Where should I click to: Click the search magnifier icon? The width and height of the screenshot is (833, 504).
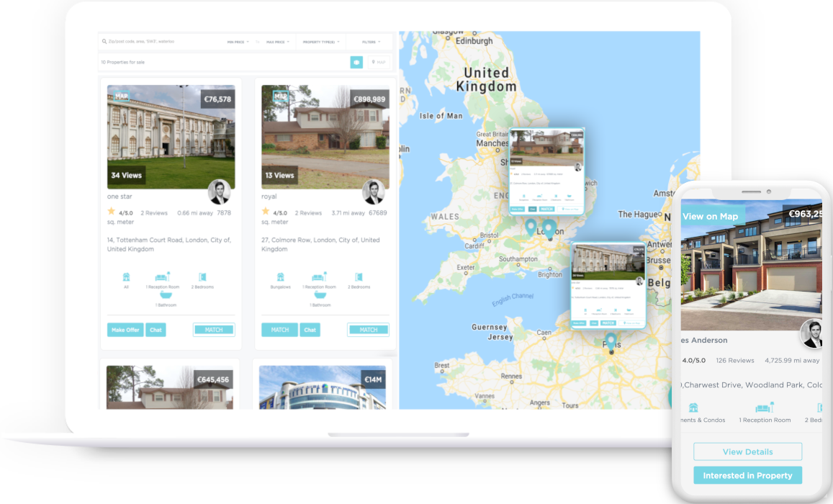coord(104,42)
